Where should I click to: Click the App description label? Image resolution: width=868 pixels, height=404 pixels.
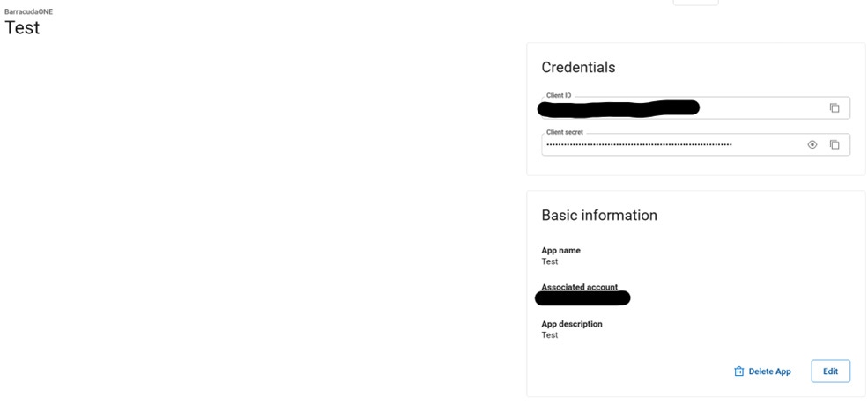pos(572,324)
